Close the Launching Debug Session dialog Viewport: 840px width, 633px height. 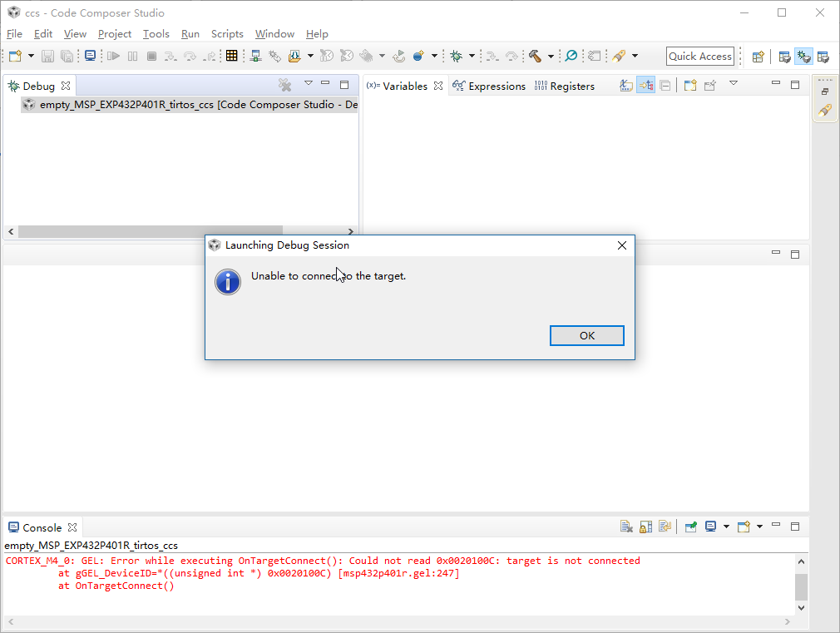click(621, 245)
